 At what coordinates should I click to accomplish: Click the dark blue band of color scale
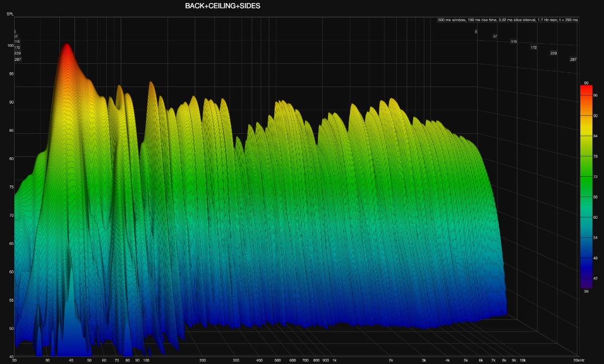[x=585, y=261]
